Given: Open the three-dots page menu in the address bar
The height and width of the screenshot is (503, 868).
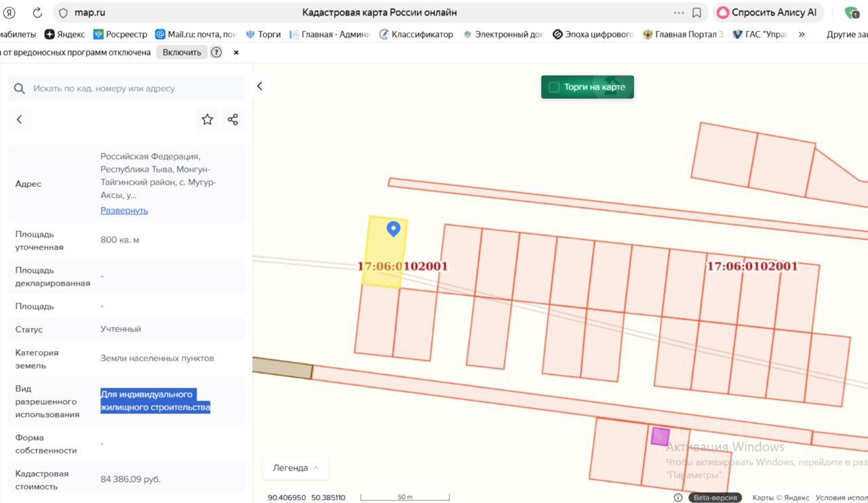Looking at the screenshot, I should [x=679, y=13].
